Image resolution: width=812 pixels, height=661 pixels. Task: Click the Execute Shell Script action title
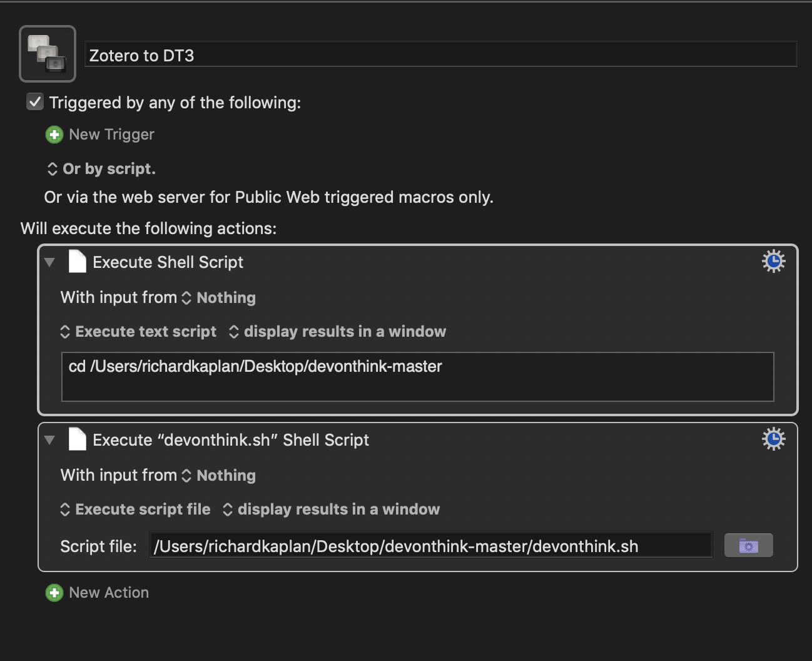coord(168,262)
